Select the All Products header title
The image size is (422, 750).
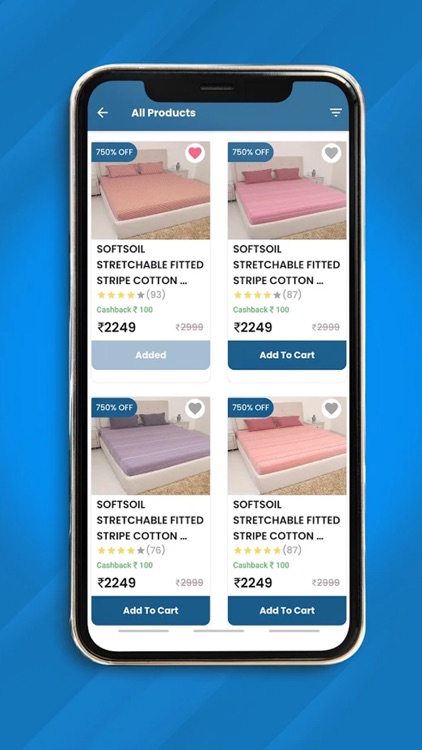click(x=163, y=113)
